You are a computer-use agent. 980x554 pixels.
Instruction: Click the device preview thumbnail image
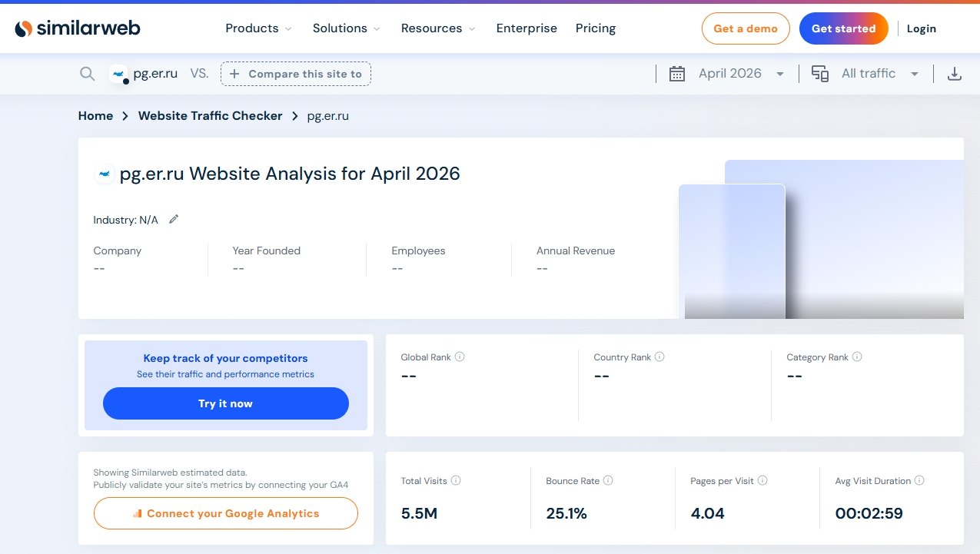pos(821,239)
